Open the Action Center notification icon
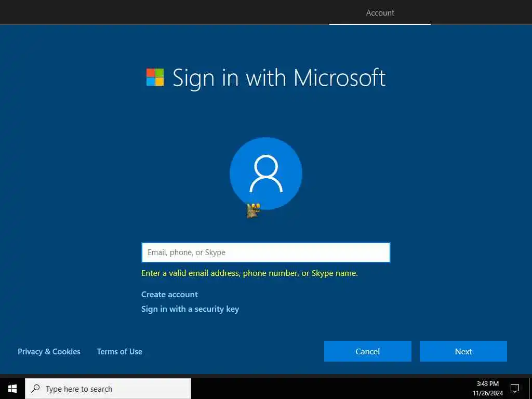532x399 pixels. click(515, 389)
